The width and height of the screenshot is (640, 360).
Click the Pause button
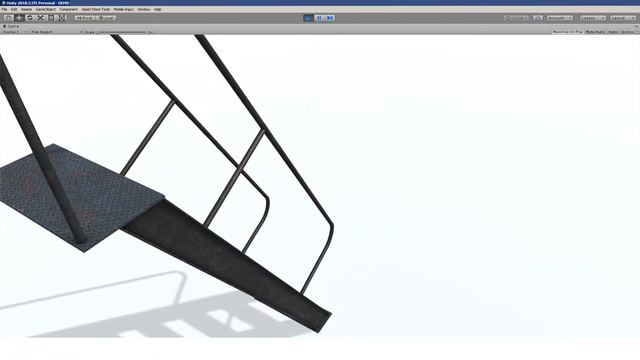tap(319, 18)
